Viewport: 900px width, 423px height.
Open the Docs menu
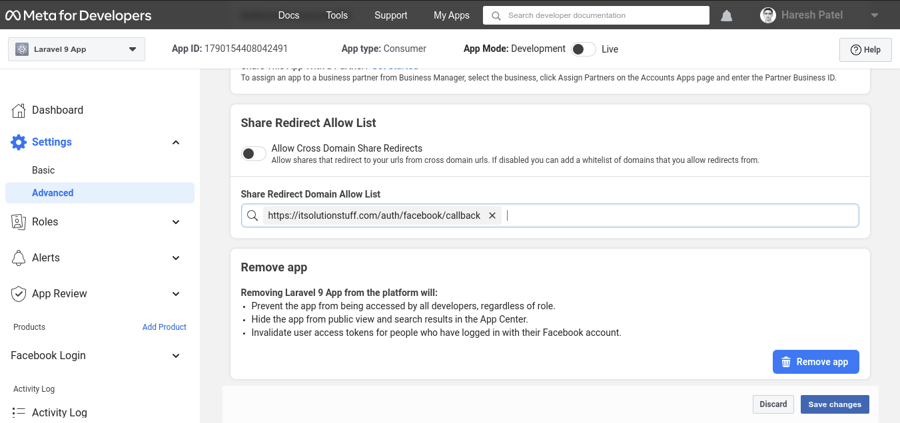(x=288, y=16)
